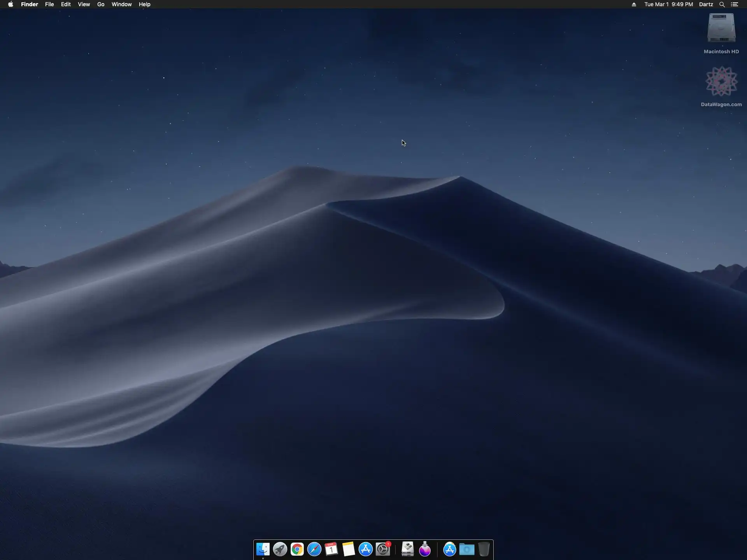Open Finder from the dock
Image resolution: width=747 pixels, height=560 pixels.
(263, 549)
